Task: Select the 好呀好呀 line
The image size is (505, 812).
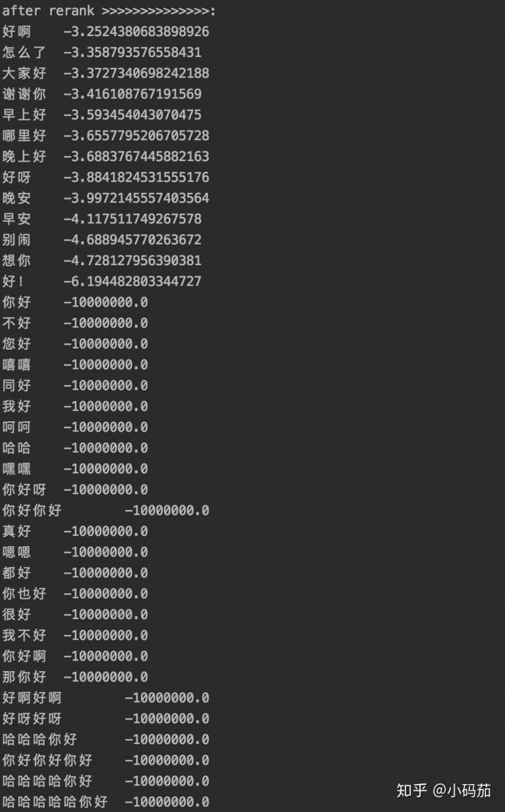Action: pyautogui.click(x=105, y=718)
